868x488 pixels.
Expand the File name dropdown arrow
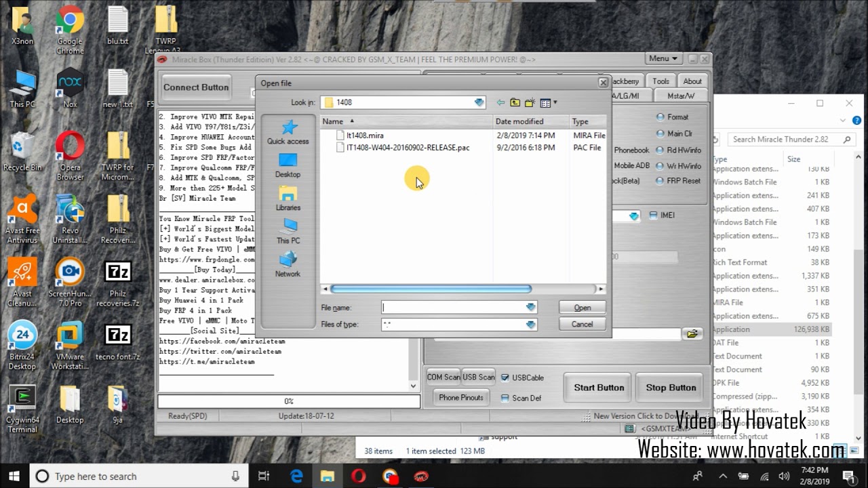coord(530,307)
